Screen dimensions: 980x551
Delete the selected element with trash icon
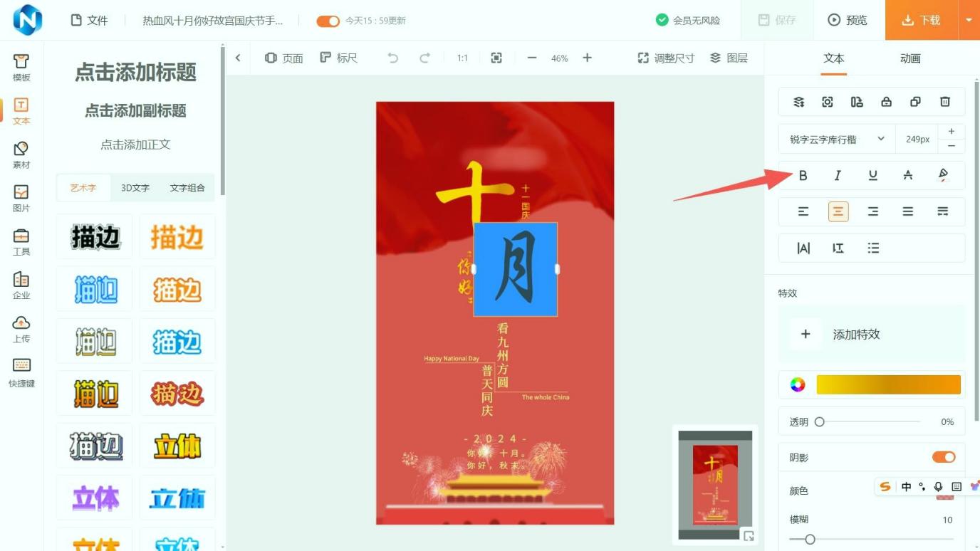945,102
